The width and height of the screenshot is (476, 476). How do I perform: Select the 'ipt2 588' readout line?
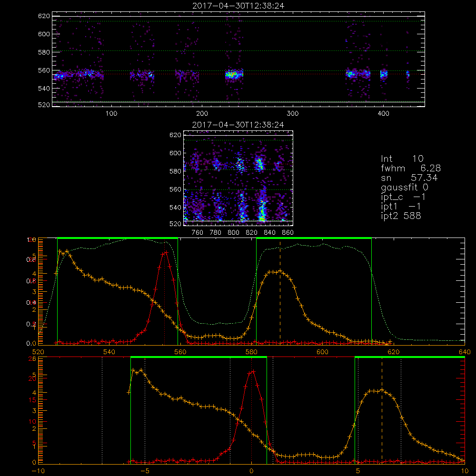[401, 216]
